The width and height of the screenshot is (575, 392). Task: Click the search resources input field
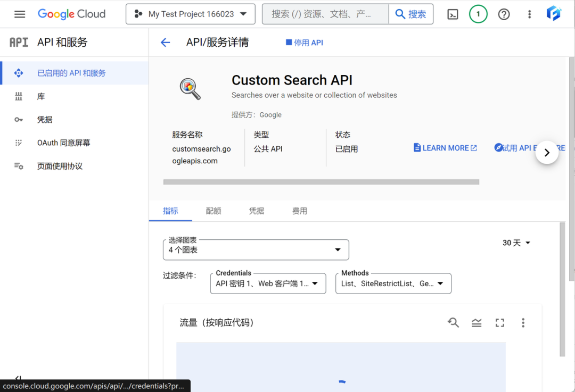(325, 14)
